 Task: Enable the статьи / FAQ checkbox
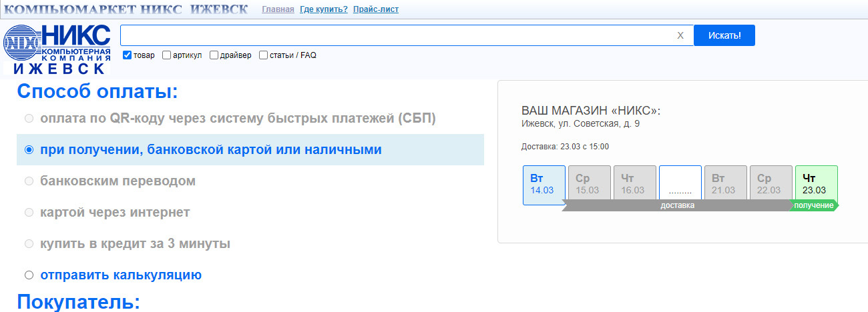(264, 55)
